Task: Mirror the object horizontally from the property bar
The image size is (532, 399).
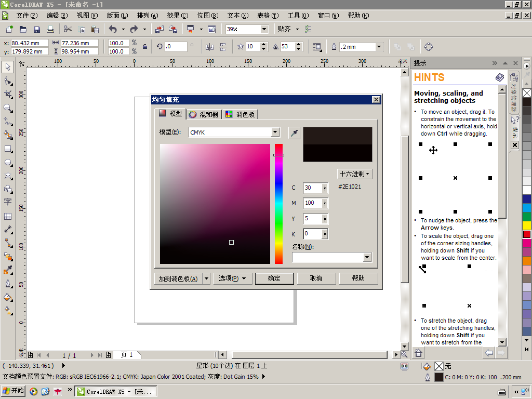Action: coord(210,47)
